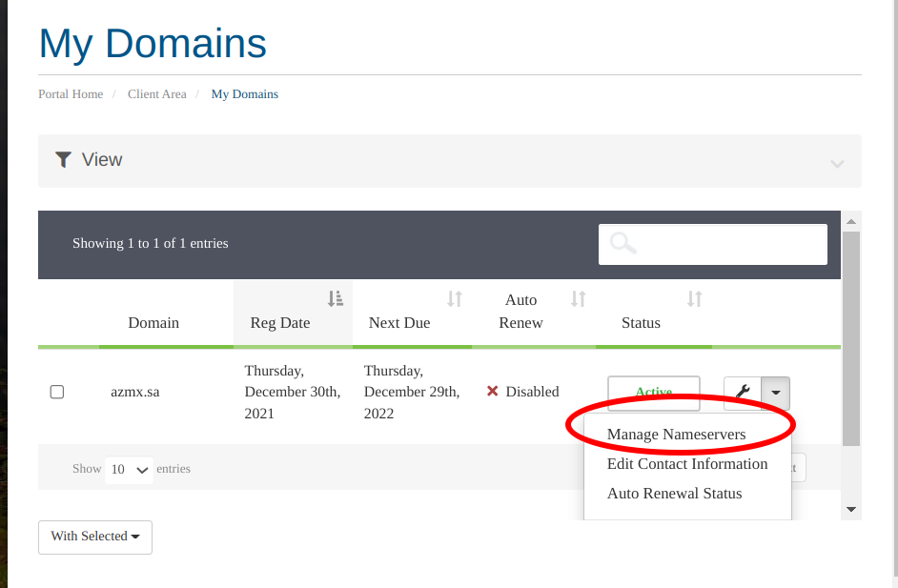
Task: Choose Edit Contact Information option
Action: click(x=686, y=464)
